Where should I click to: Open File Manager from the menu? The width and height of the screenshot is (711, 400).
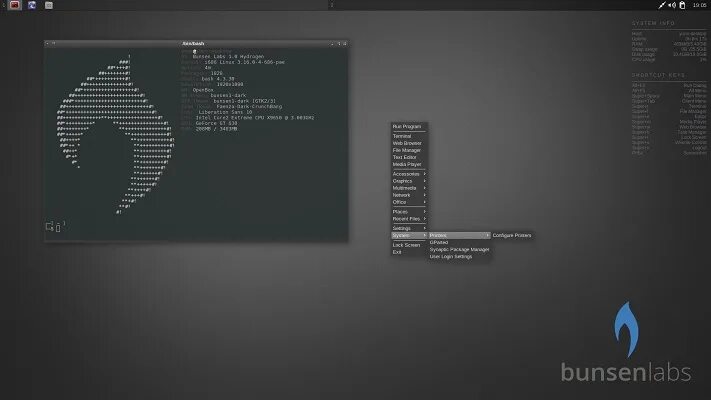(x=409, y=150)
